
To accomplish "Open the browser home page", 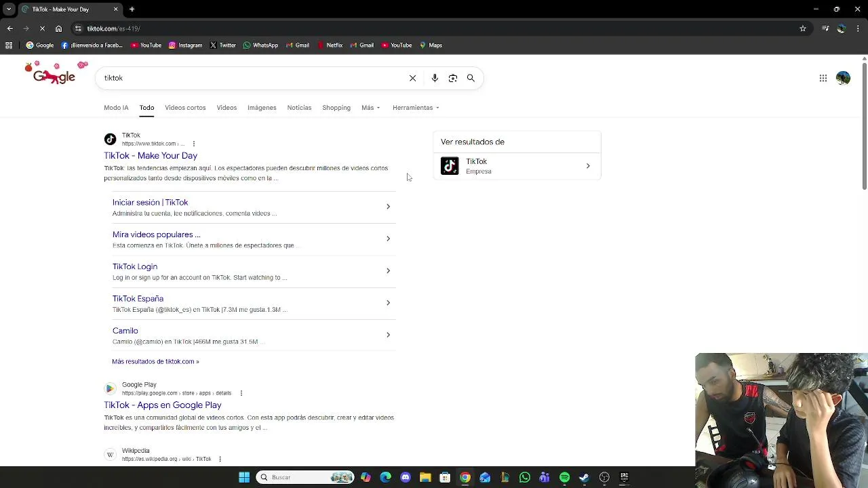I will 58,28.
